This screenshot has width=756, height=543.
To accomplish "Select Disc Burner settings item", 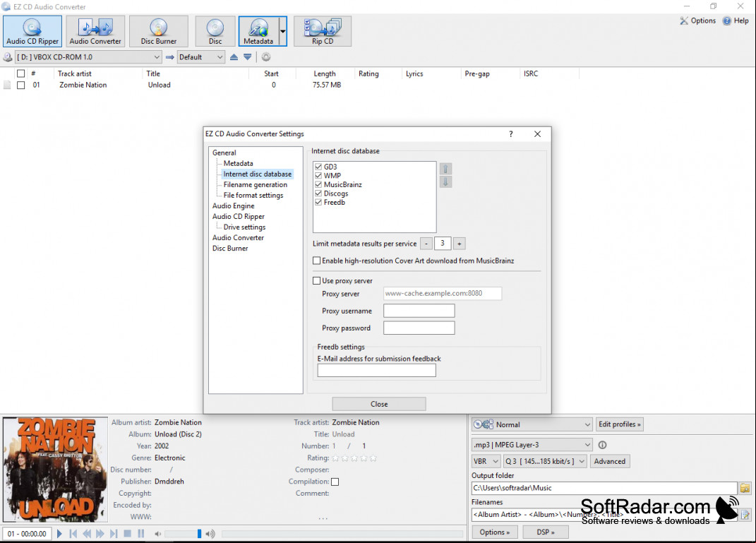I will tap(230, 249).
